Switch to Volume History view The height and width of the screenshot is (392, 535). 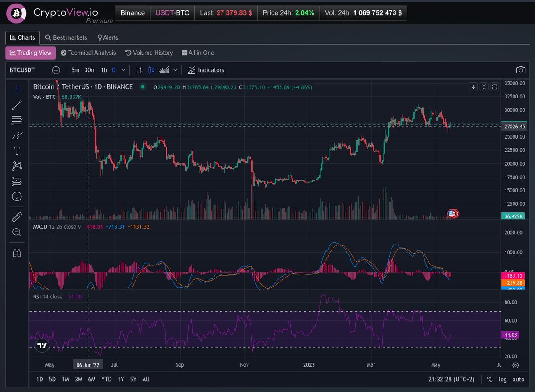(x=149, y=53)
